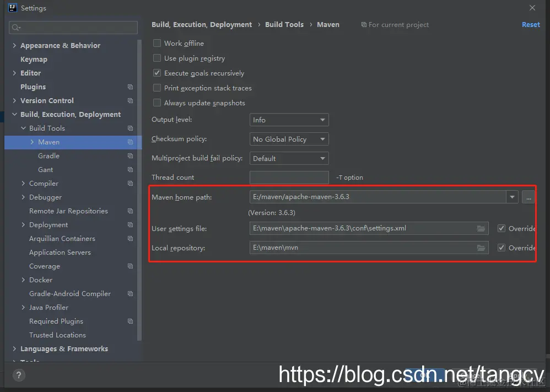
Task: Click the Local repository path field
Action: [x=369, y=248]
